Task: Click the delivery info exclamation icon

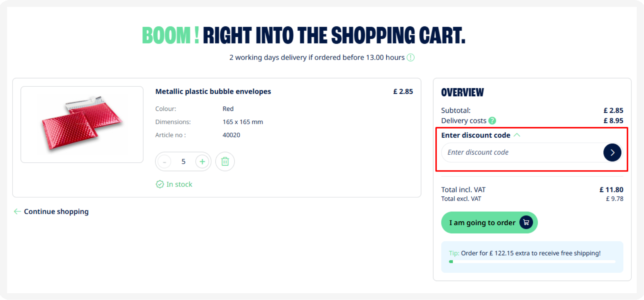Action: coord(411,57)
